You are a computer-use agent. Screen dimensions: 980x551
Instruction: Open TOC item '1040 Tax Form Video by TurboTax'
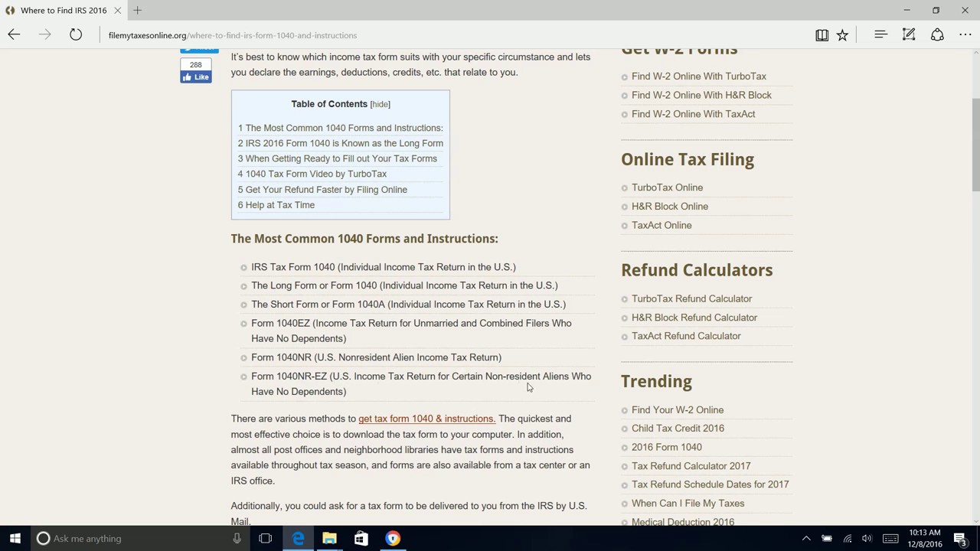click(x=312, y=174)
